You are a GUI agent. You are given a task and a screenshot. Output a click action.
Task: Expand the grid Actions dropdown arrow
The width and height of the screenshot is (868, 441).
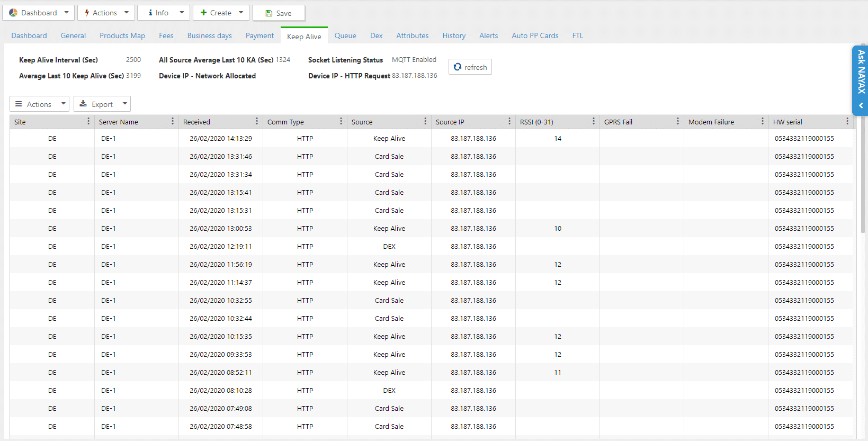[63, 104]
